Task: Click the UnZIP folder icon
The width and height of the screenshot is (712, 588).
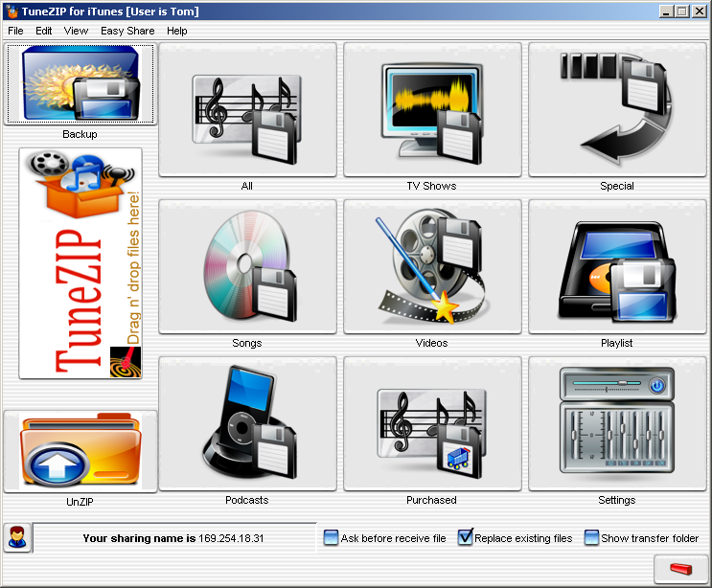Action: tap(80, 451)
